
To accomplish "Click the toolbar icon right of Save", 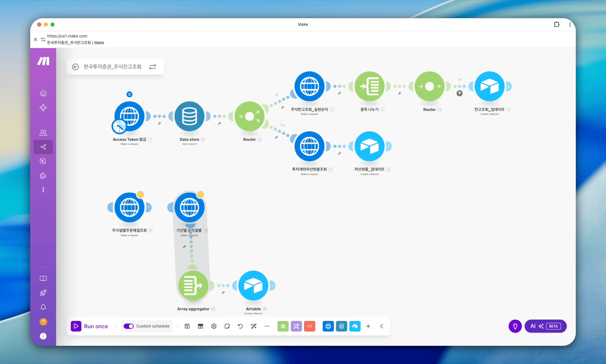I will pos(200,326).
